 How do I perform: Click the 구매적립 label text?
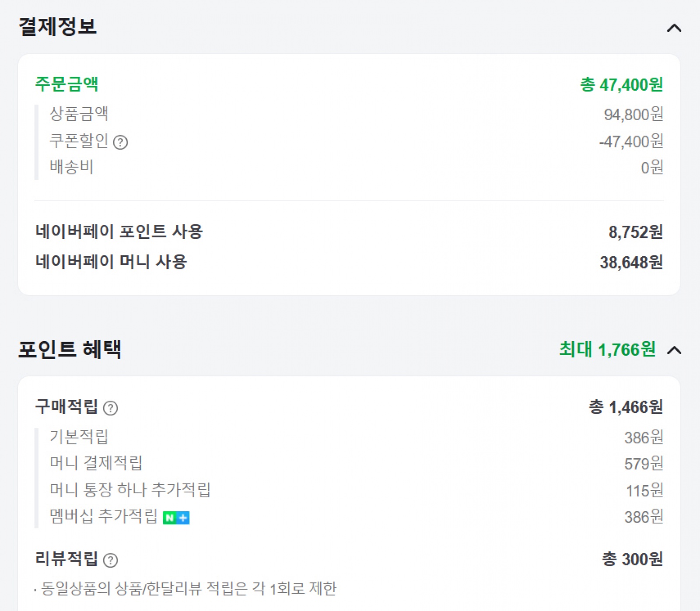66,407
